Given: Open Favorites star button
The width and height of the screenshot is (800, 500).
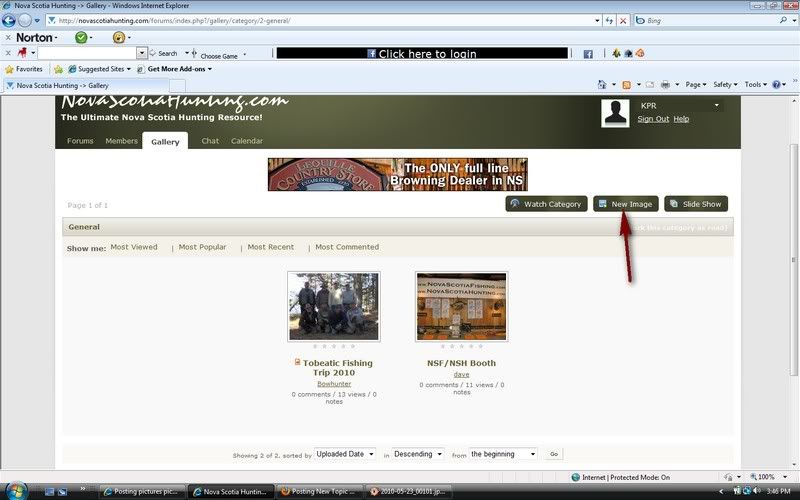Looking at the screenshot, I should (x=23, y=69).
